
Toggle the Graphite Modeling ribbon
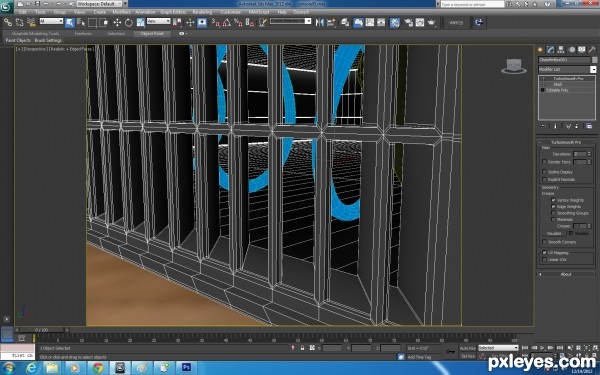click(358, 23)
